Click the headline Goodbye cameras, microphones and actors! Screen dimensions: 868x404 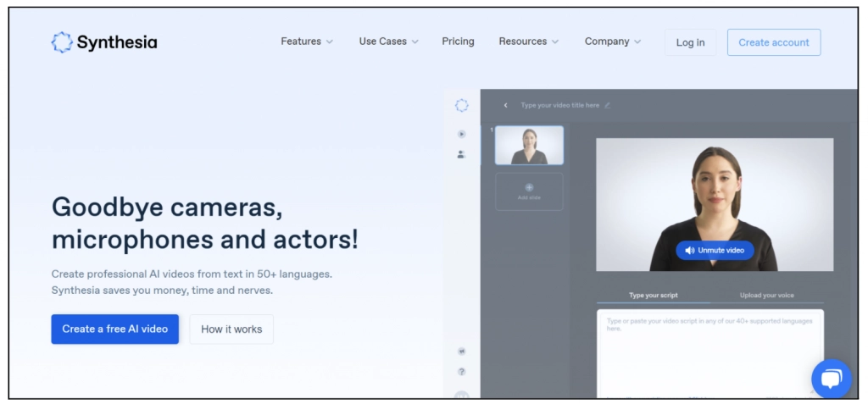(205, 223)
